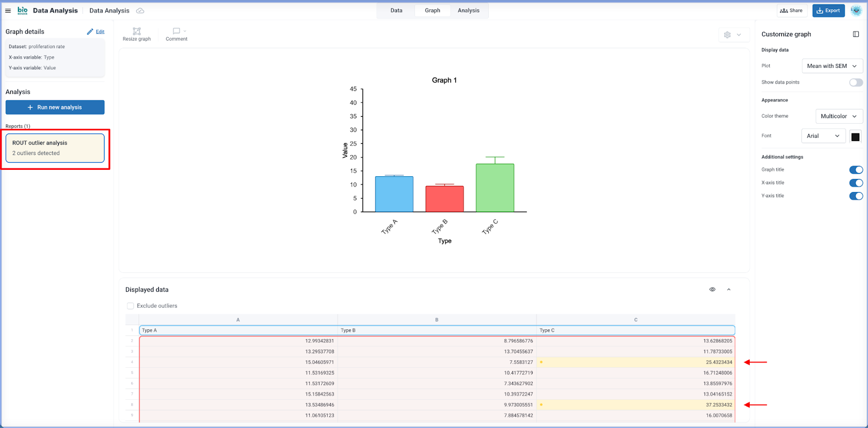Click the user profile avatar
Image resolution: width=868 pixels, height=428 pixels.
click(856, 11)
